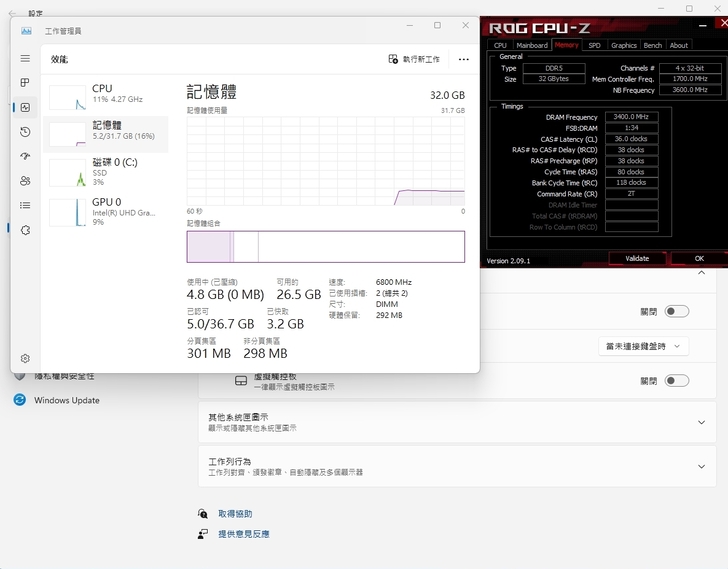Switch to SPD tab in CPU-Z

tap(594, 45)
